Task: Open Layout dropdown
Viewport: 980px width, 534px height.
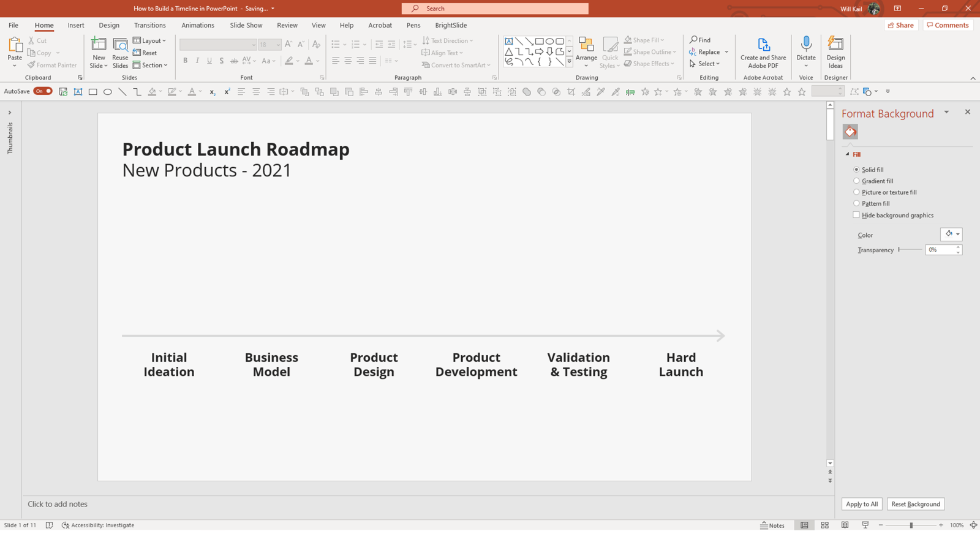Action: pos(149,40)
